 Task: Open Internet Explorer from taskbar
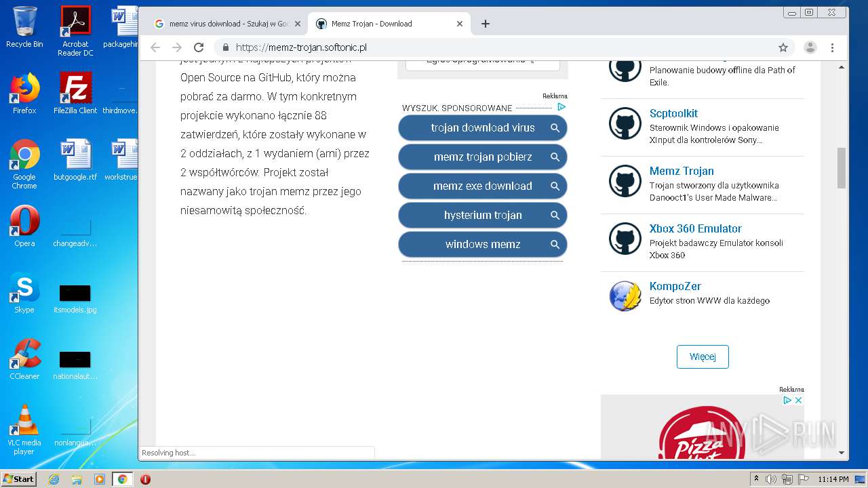tap(54, 479)
